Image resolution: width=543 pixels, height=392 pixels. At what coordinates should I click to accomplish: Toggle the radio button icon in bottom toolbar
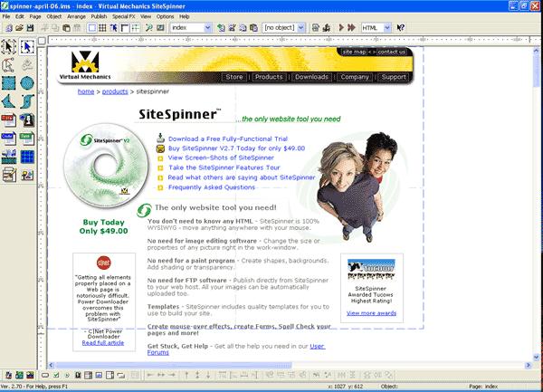coord(67,375)
